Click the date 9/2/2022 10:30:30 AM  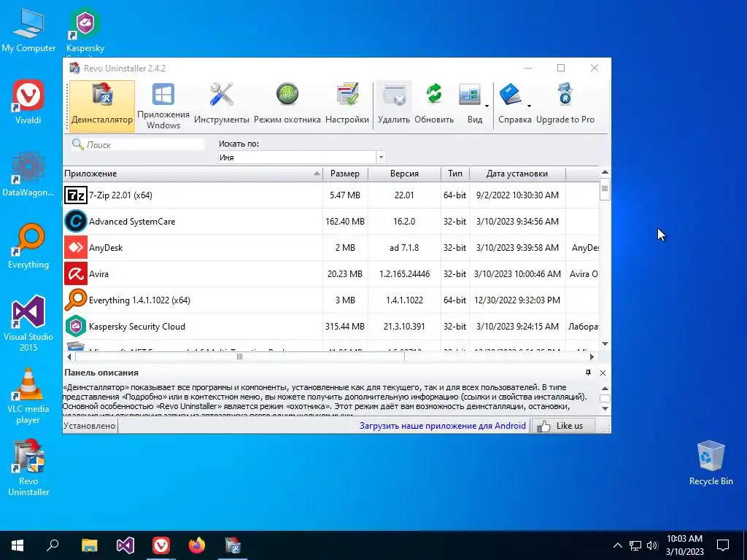(517, 195)
